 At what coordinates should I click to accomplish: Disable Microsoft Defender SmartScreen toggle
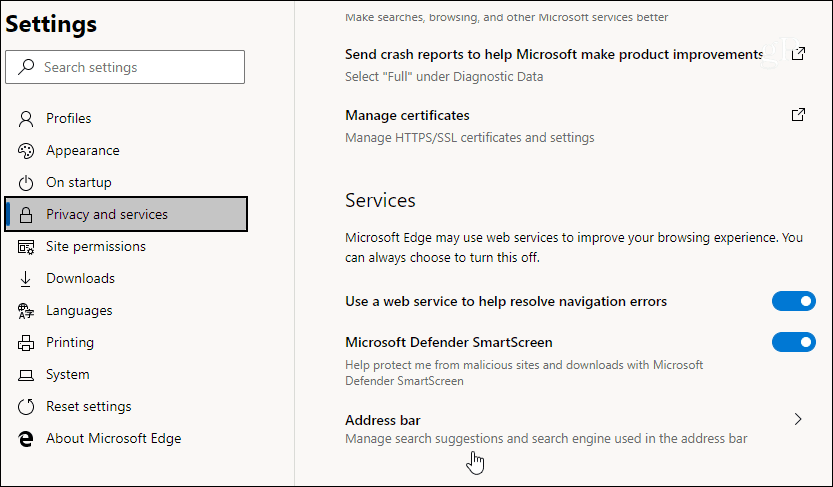[x=794, y=342]
